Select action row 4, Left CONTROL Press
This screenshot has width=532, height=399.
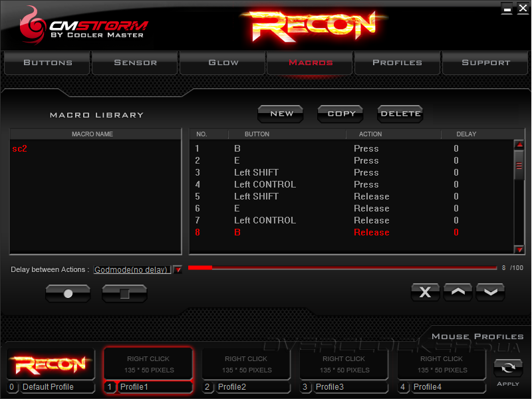click(351, 184)
